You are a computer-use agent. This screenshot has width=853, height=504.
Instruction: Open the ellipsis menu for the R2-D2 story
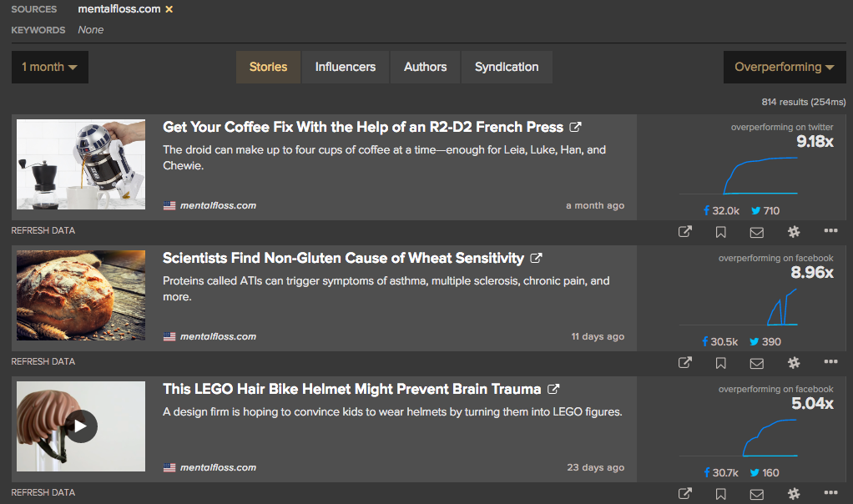click(x=830, y=231)
